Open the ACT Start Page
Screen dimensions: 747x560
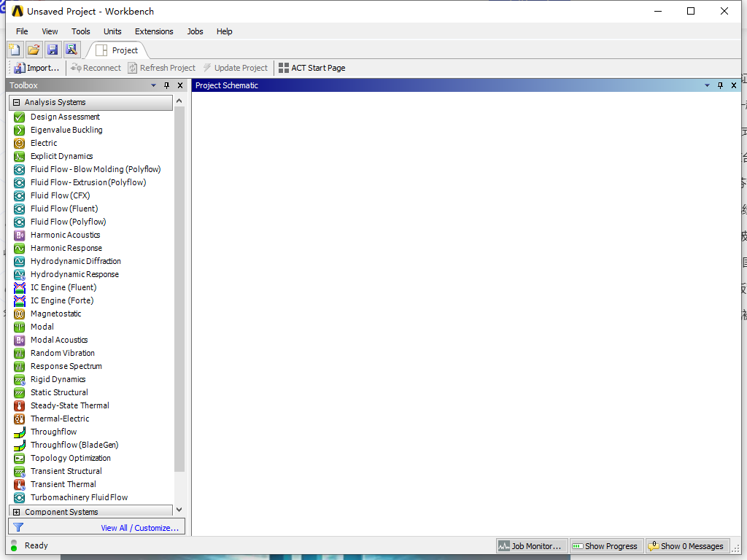[311, 68]
